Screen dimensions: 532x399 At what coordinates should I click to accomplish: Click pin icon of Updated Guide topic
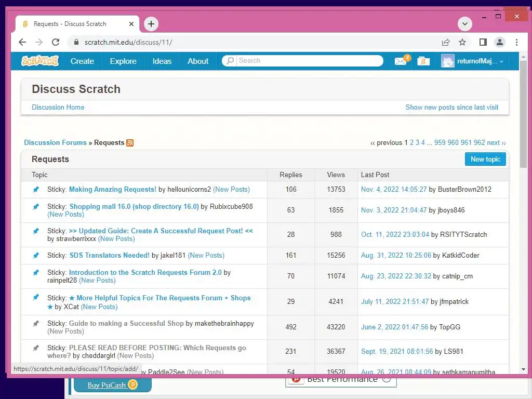pos(36,231)
